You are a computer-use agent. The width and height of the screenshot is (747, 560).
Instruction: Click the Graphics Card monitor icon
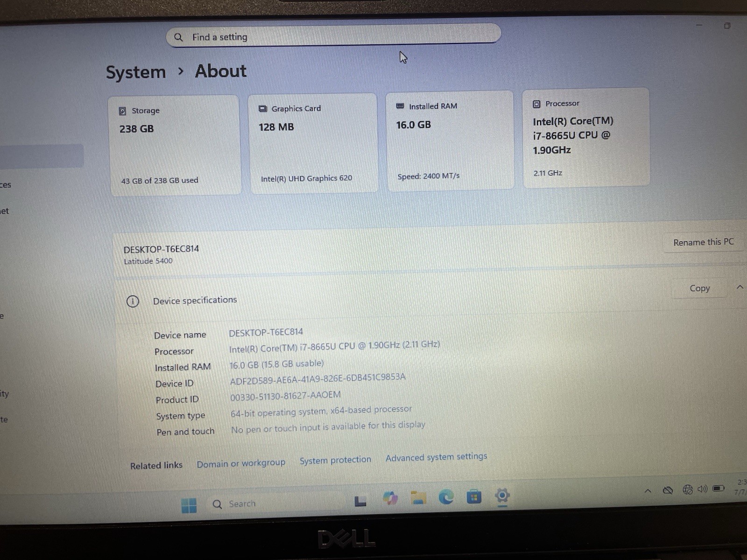tap(263, 109)
